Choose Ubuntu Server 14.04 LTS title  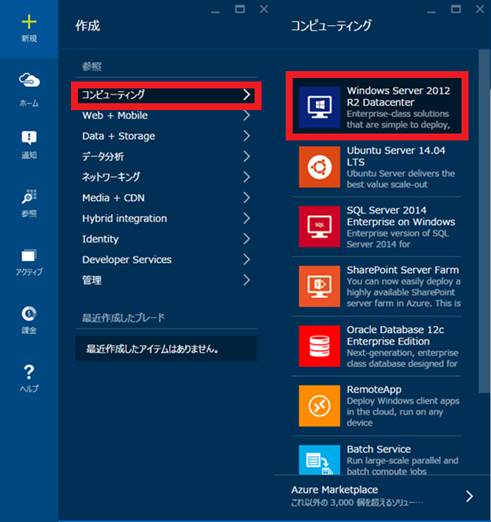[x=396, y=156]
